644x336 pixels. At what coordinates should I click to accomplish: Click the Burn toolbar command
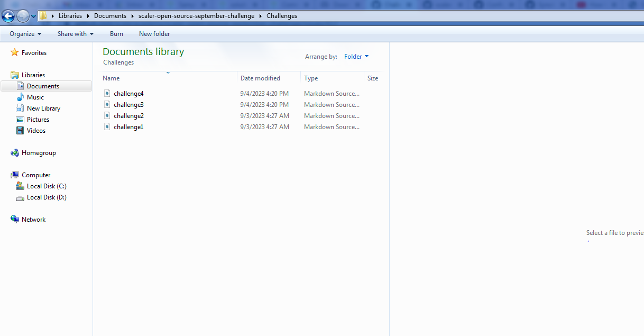pos(116,34)
